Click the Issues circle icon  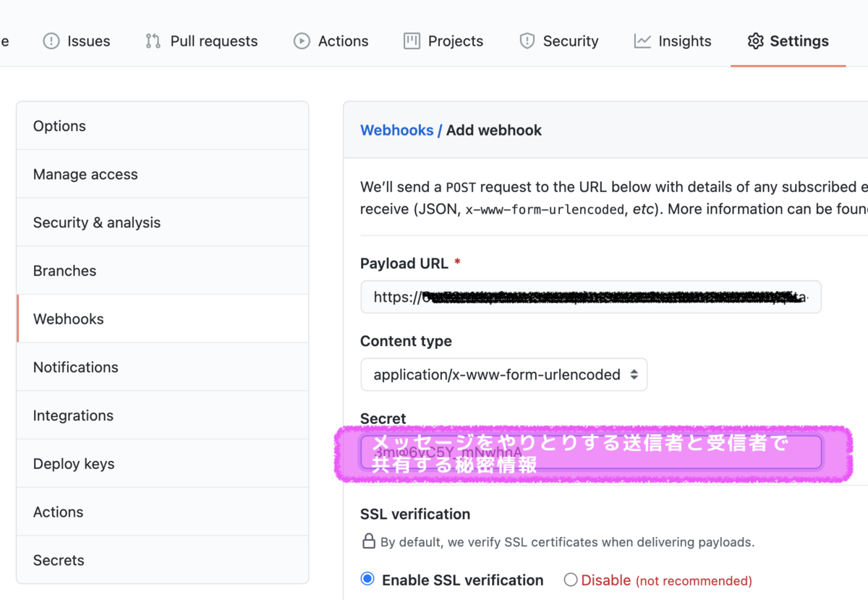pos(51,41)
